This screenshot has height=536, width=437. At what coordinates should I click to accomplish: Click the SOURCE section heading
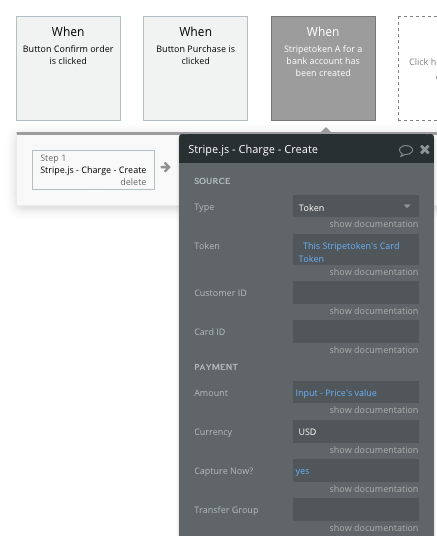(212, 181)
